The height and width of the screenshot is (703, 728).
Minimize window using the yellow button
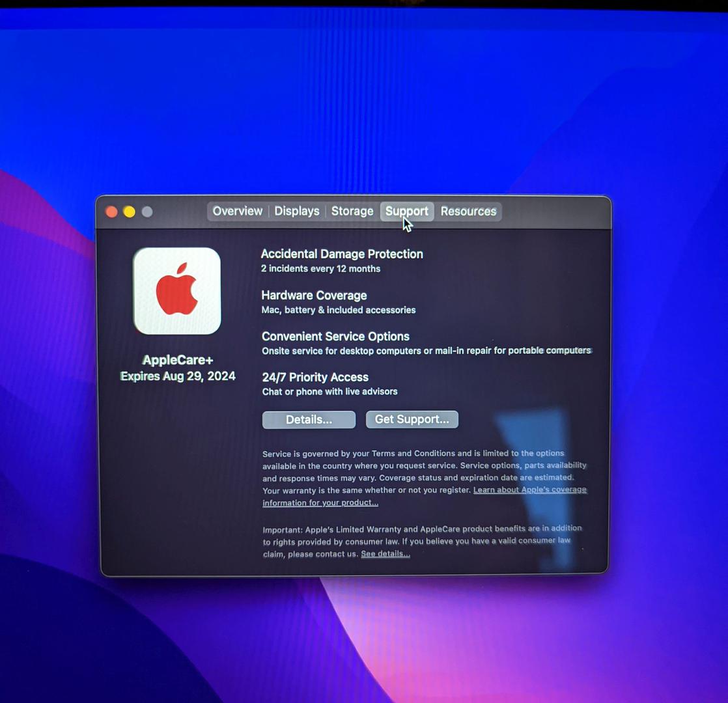(x=129, y=212)
